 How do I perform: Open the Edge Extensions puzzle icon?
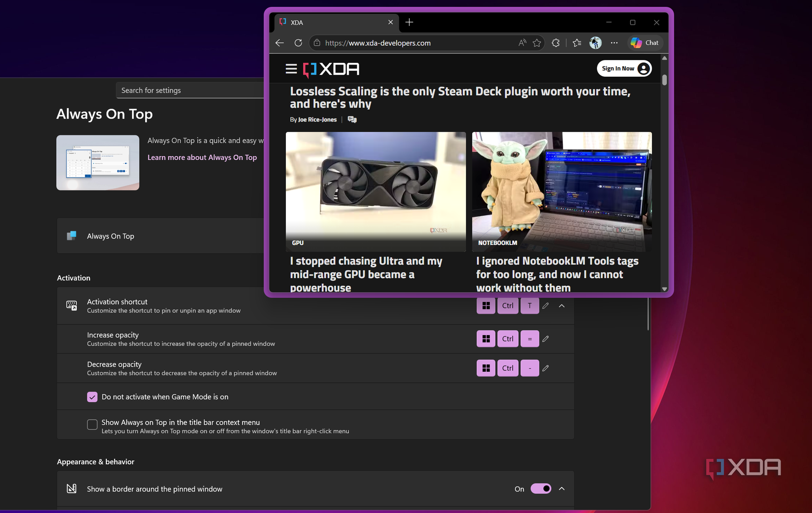point(556,43)
